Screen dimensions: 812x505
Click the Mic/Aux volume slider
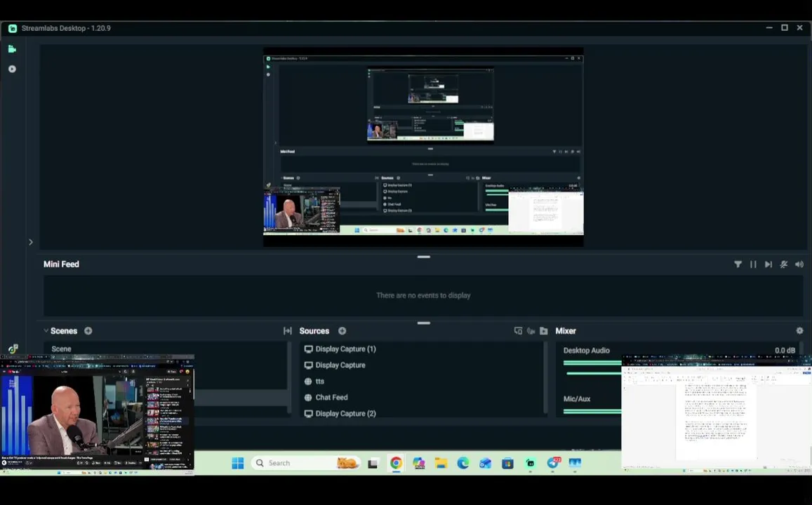[x=592, y=411]
